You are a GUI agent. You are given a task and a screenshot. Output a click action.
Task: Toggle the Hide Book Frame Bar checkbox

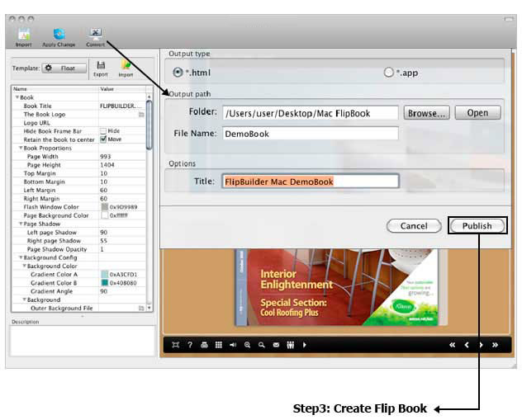(103, 130)
